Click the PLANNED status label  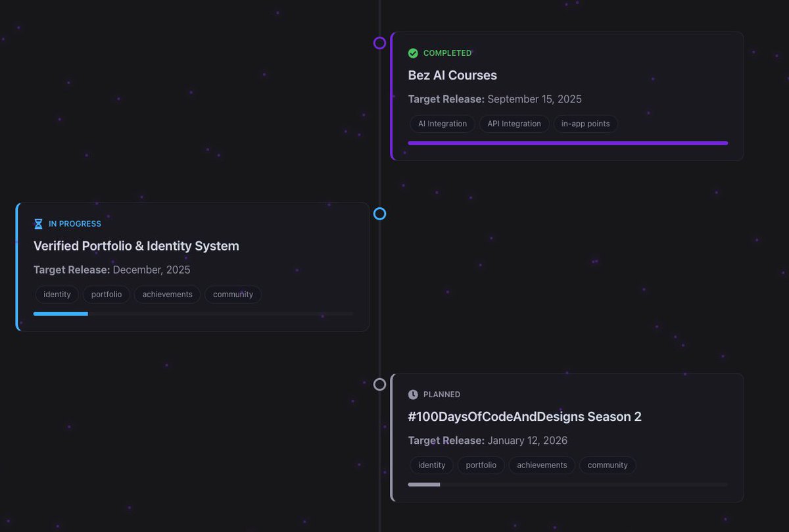point(442,395)
